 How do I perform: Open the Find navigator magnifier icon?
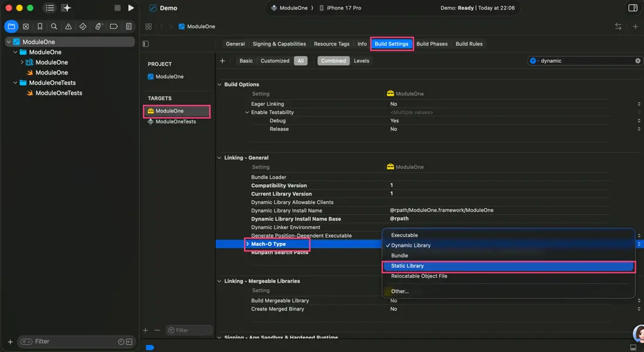(54, 26)
